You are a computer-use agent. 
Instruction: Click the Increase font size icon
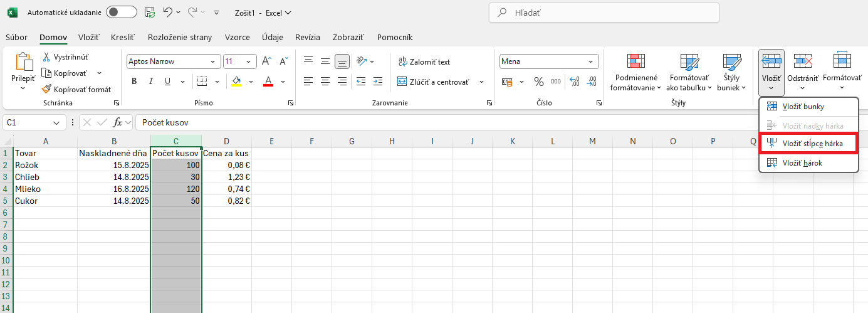tap(266, 61)
